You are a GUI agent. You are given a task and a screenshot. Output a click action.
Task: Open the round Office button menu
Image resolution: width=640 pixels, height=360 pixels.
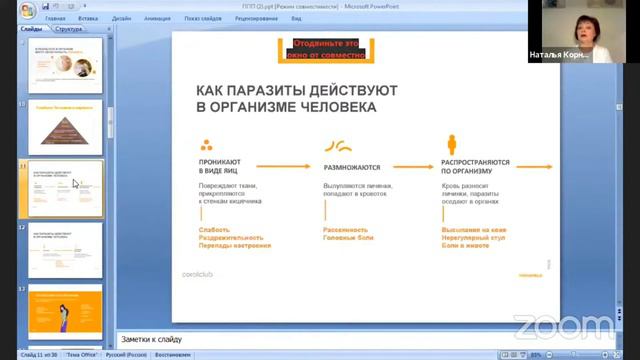[x=28, y=10]
